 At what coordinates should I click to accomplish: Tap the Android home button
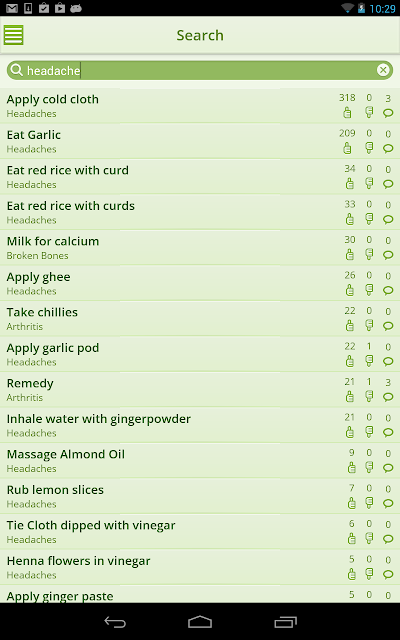click(x=200, y=622)
